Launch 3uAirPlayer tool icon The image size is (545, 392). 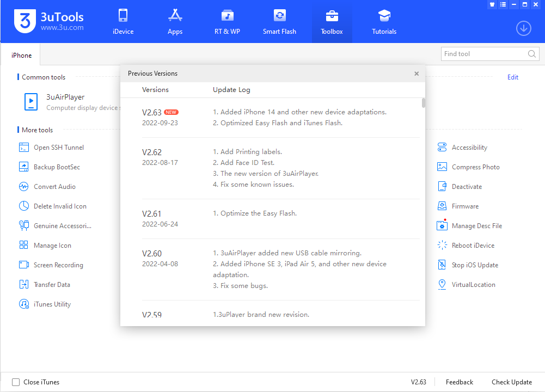(31, 102)
